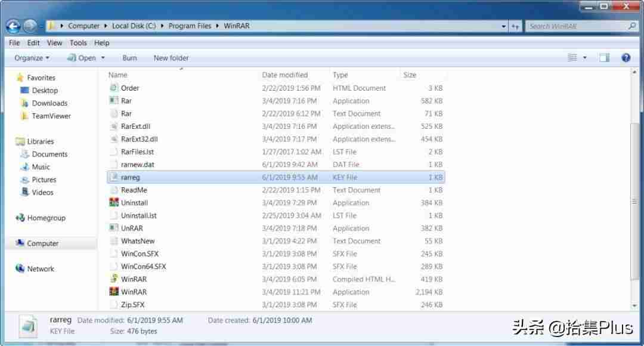Open the Organize dropdown
Screen dimensions: 644x346
click(x=32, y=58)
